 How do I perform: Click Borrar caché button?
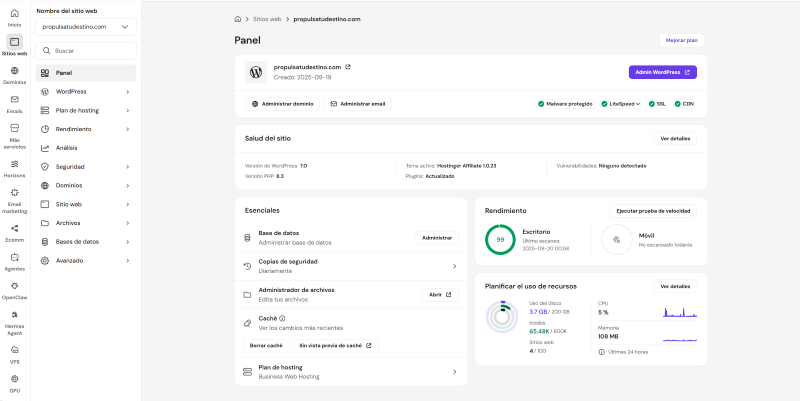(x=266, y=345)
